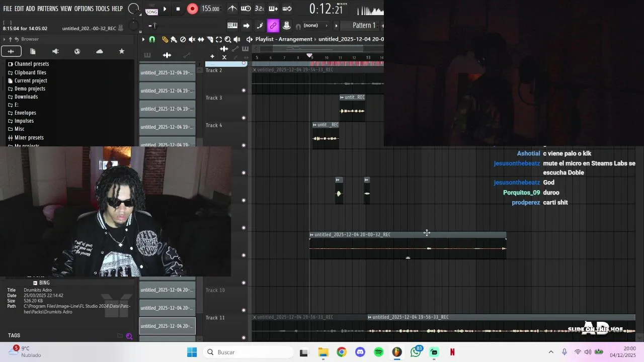Expand the Envelopes folder

pos(22,113)
